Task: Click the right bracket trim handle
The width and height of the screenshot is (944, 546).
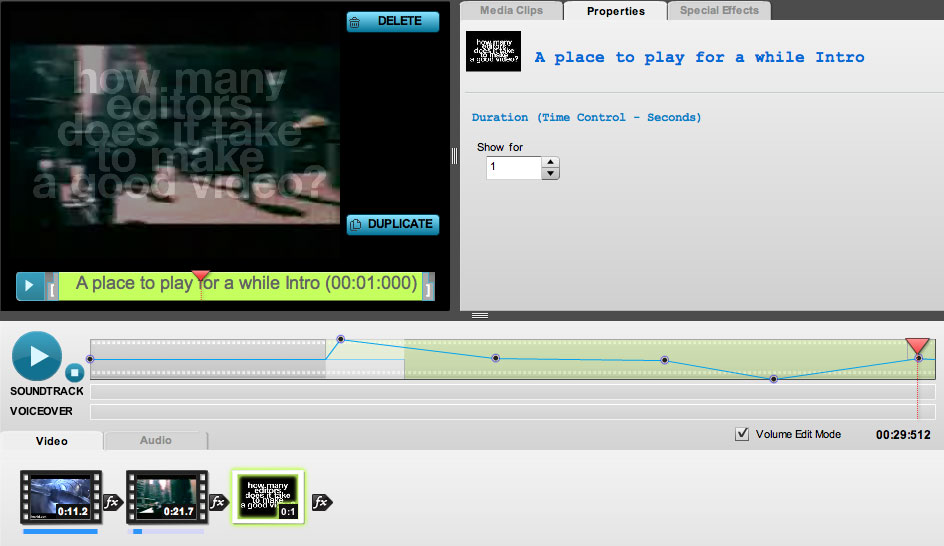Action: click(428, 288)
